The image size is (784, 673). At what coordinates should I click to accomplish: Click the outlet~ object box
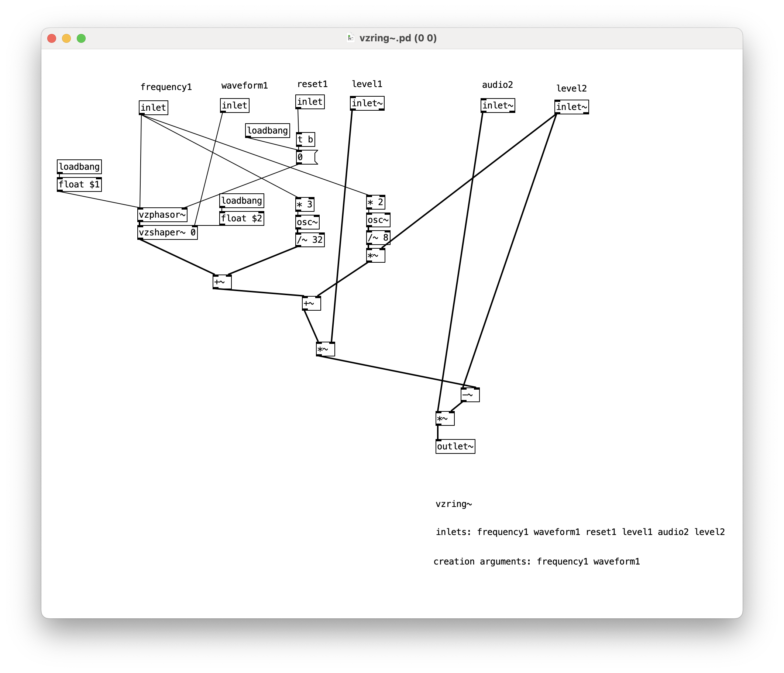[x=455, y=446]
